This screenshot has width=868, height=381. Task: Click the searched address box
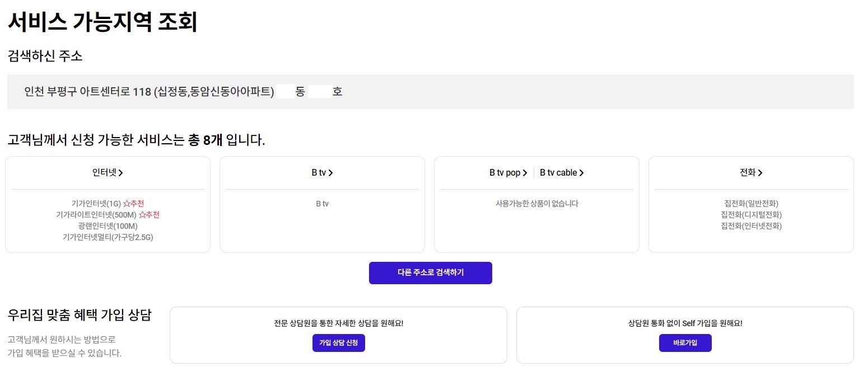pos(430,92)
